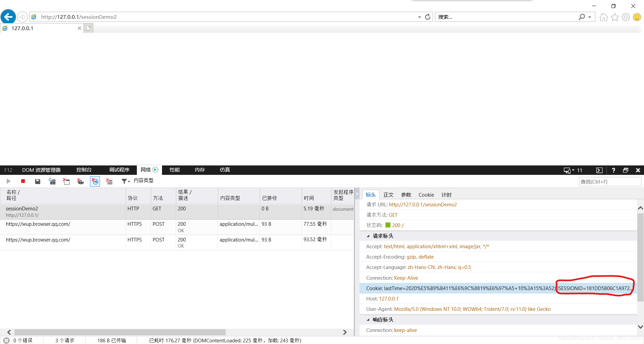Open the address bar history dropdown arrow
Viewport: 644px width, 344px height.
(419, 17)
